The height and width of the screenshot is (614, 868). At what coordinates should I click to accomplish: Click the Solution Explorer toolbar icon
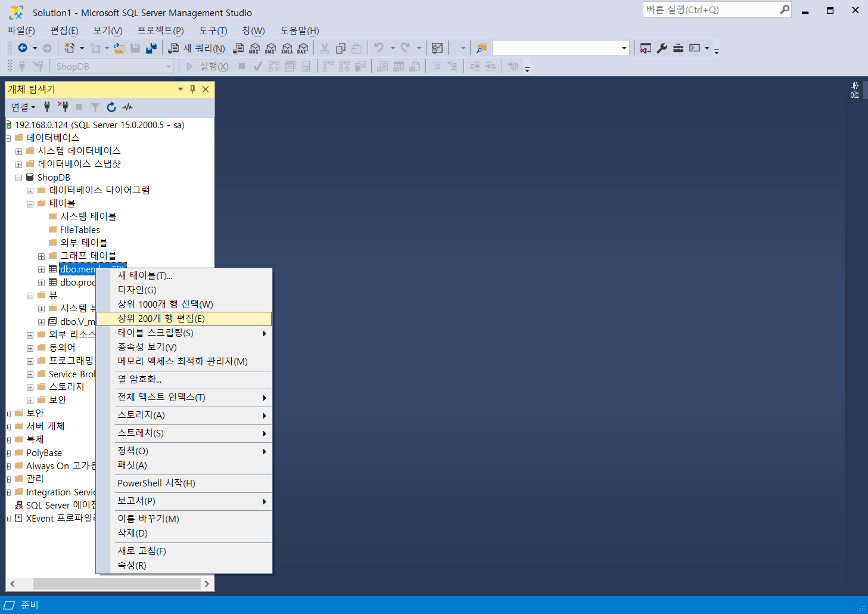(646, 48)
